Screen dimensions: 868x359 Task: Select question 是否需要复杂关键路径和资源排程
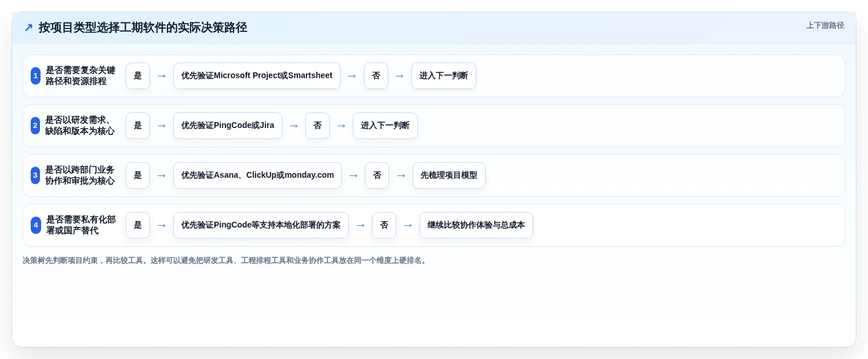81,76
